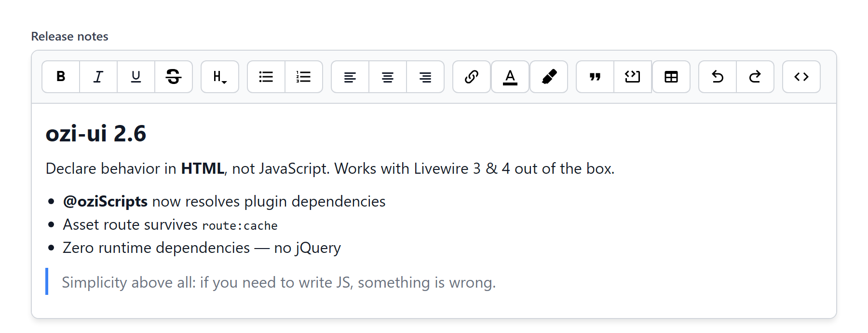Viewport: 868px width, 333px height.
Task: Click the 'ozi-ui 2.6' heading
Action: [96, 133]
